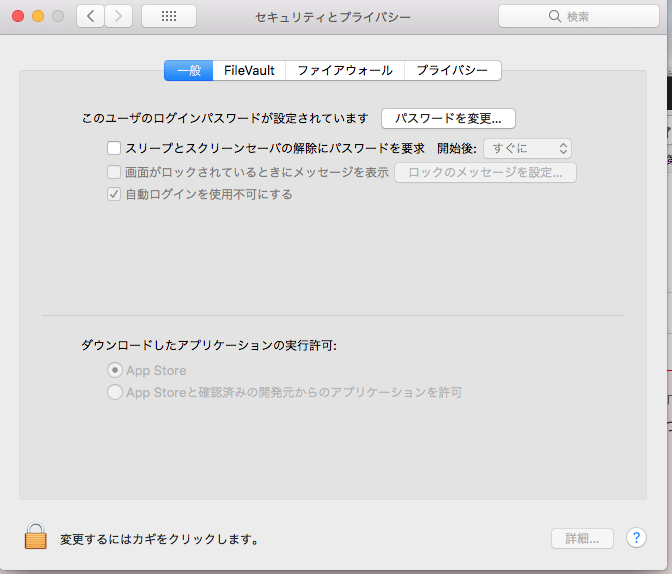Click the label ダウンロードしたアプリケーションの実行許可:
672x574 pixels.
(209, 345)
